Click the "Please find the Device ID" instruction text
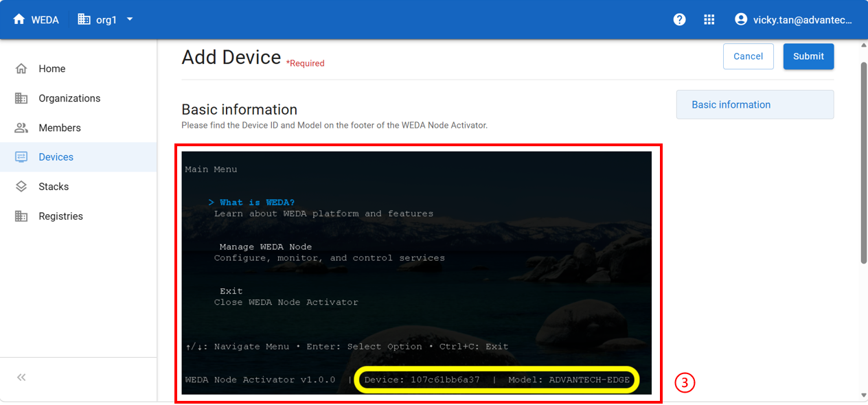 point(334,126)
